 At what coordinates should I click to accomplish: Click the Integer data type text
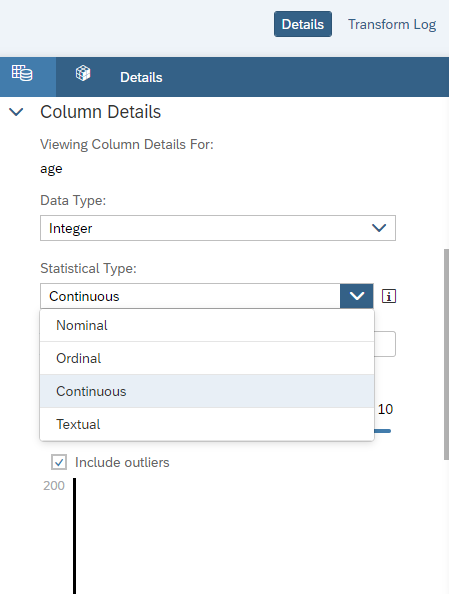click(x=70, y=228)
